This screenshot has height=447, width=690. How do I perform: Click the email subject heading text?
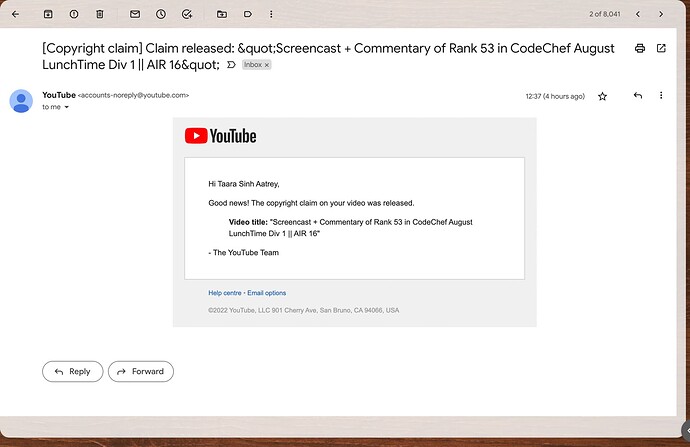[x=328, y=56]
